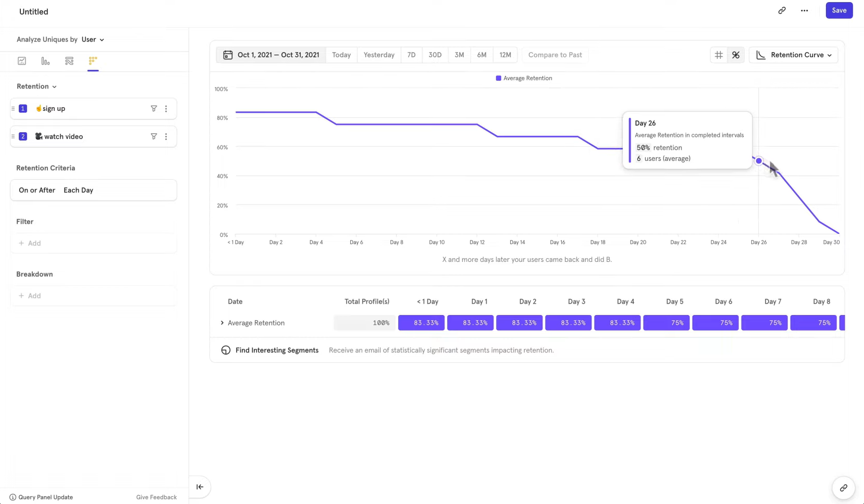Toggle chart values to absolute numbers

(x=719, y=55)
